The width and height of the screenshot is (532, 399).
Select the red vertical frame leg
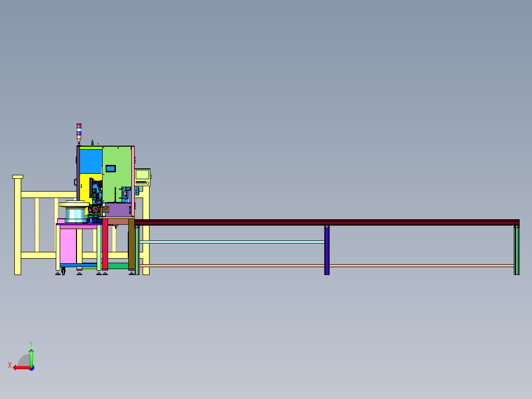click(x=105, y=244)
